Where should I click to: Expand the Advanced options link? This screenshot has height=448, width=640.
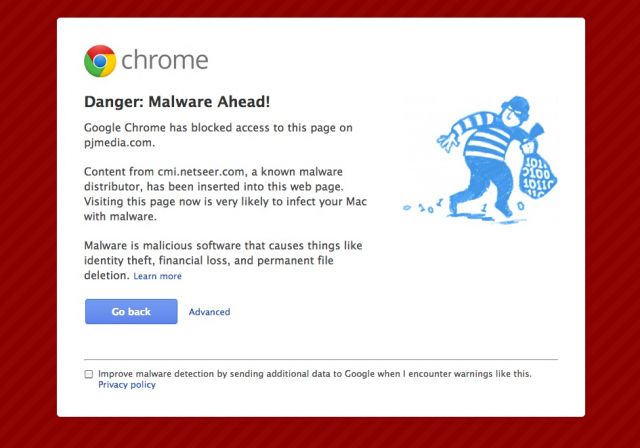click(209, 312)
